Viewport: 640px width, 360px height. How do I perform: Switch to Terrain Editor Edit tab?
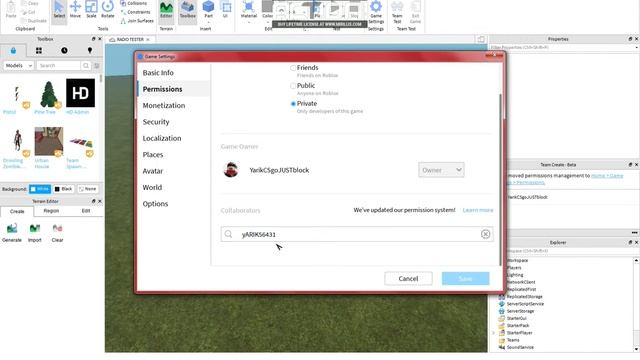pyautogui.click(x=86, y=211)
